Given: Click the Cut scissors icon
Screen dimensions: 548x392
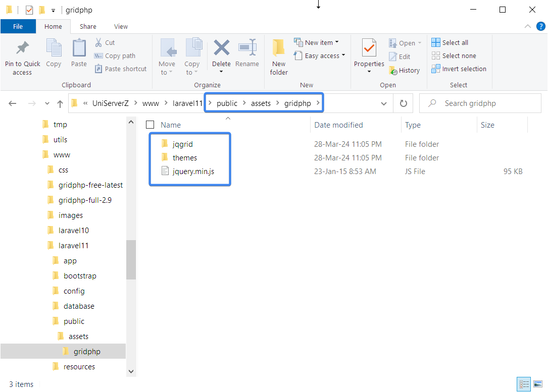Looking at the screenshot, I should pyautogui.click(x=98, y=42).
